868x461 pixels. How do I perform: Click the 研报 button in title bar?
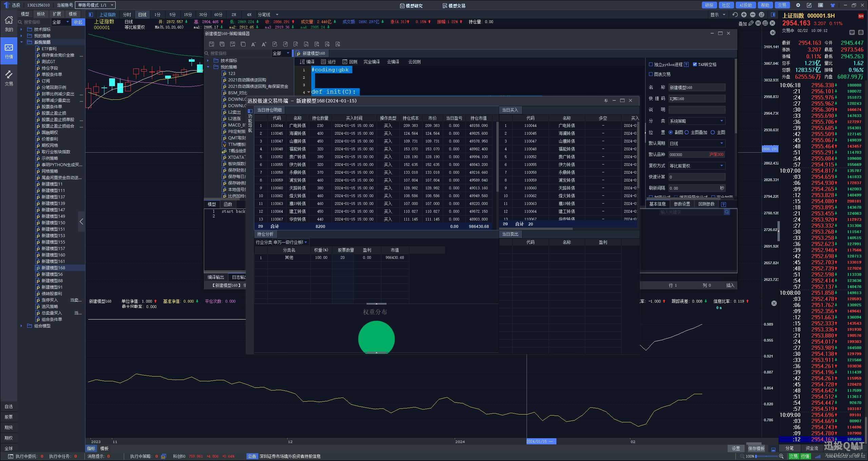point(709,5)
